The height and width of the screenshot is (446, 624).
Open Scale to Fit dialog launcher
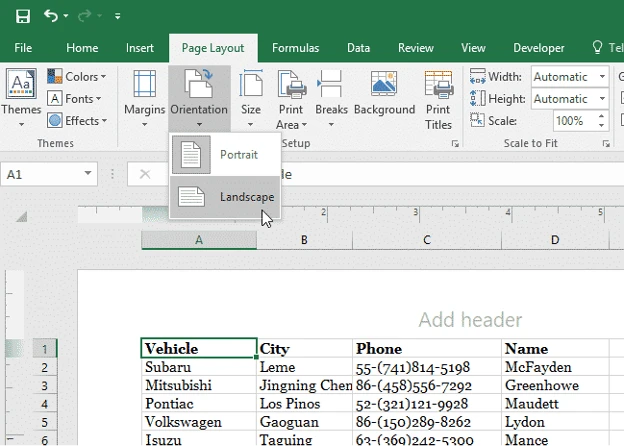(606, 144)
